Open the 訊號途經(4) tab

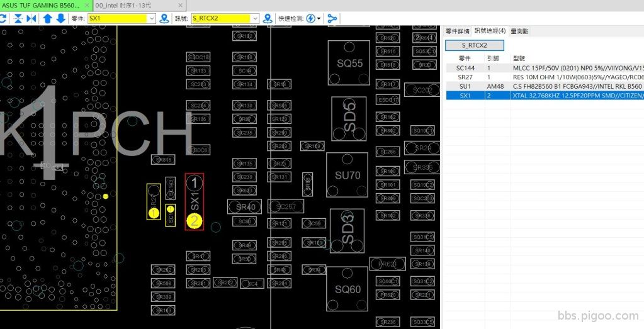coord(490,31)
